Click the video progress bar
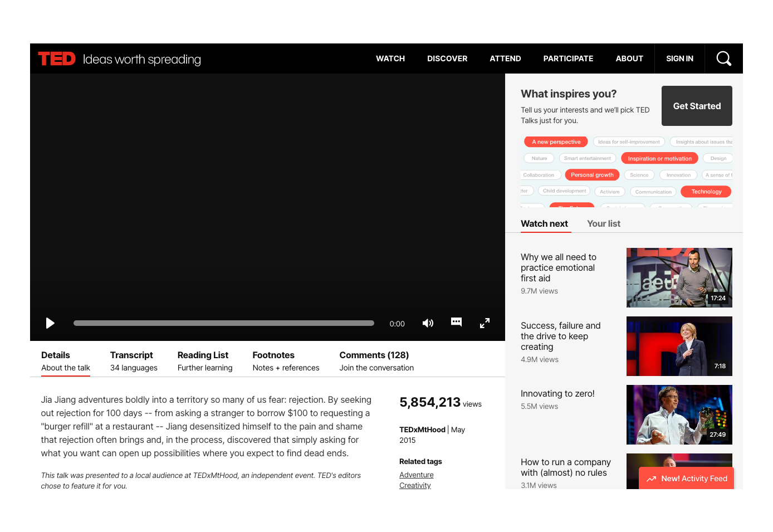This screenshot has width=773, height=532. point(224,323)
